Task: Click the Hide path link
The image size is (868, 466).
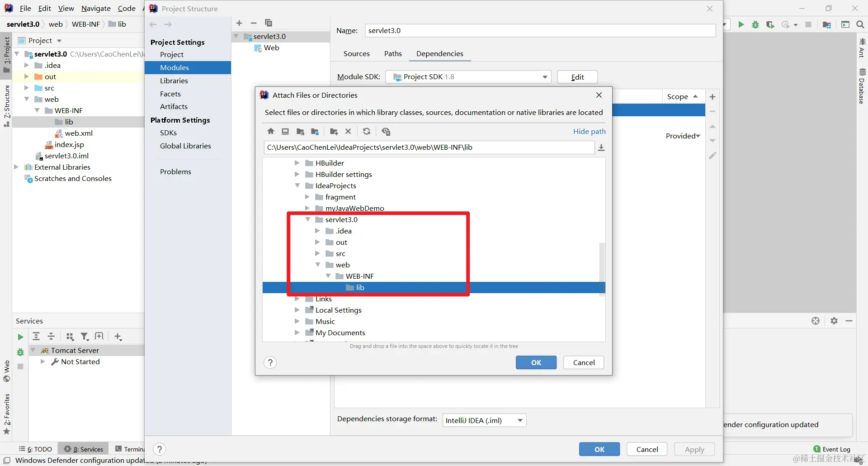Action: pyautogui.click(x=589, y=131)
